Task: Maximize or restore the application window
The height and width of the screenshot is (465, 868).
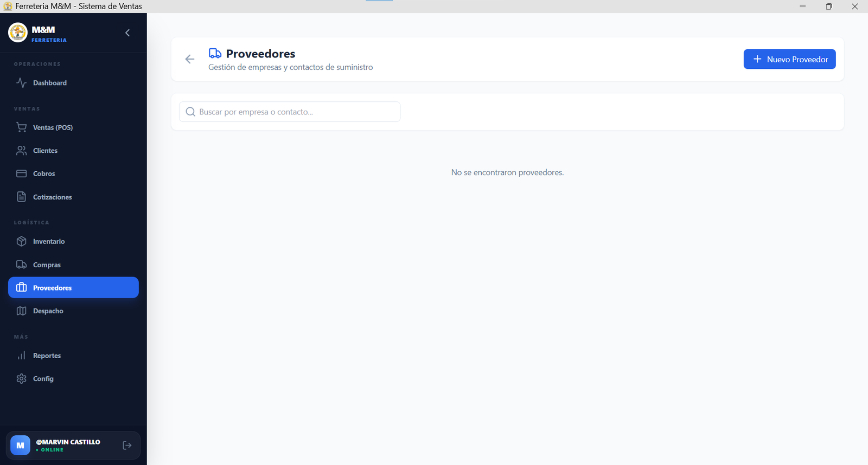Action: tap(828, 7)
